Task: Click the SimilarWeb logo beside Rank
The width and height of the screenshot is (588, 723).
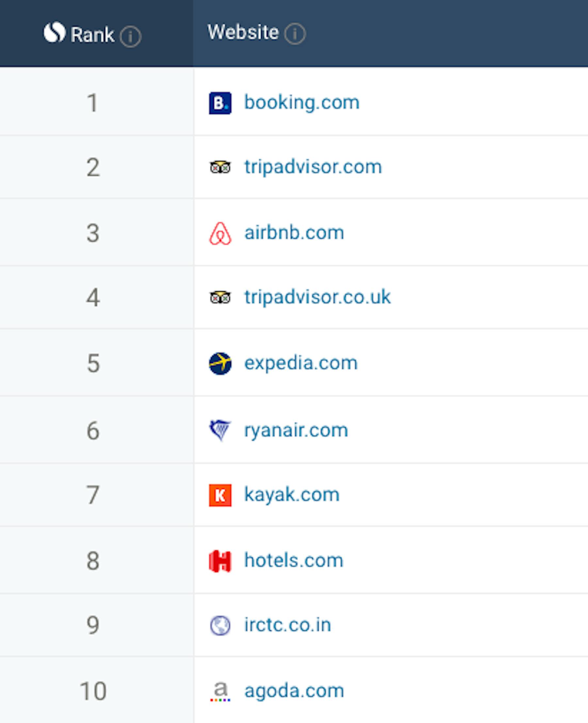Action: [55, 33]
